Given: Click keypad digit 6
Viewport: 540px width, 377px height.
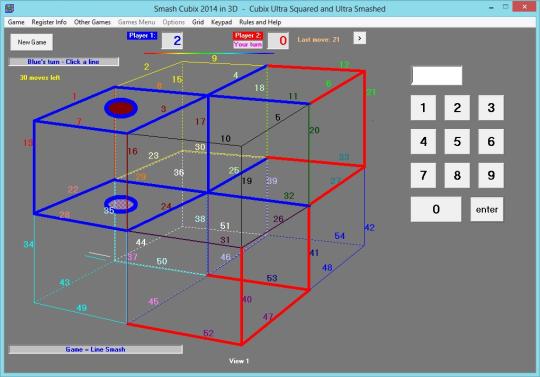Looking at the screenshot, I should (491, 141).
